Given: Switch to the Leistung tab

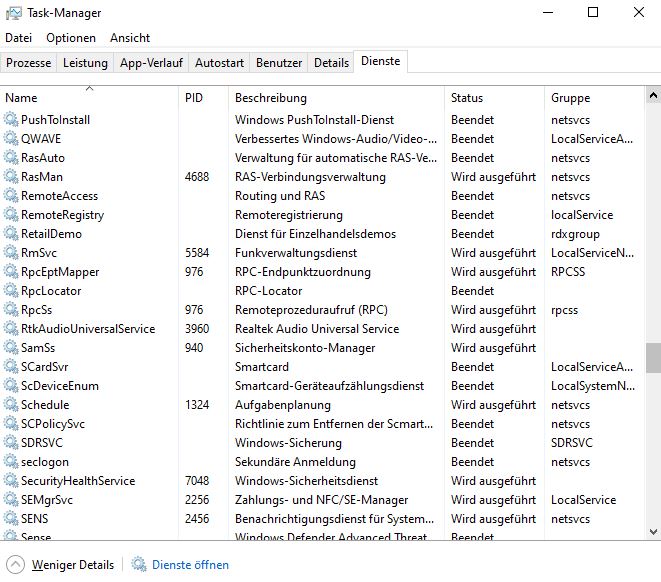Looking at the screenshot, I should click(85, 63).
